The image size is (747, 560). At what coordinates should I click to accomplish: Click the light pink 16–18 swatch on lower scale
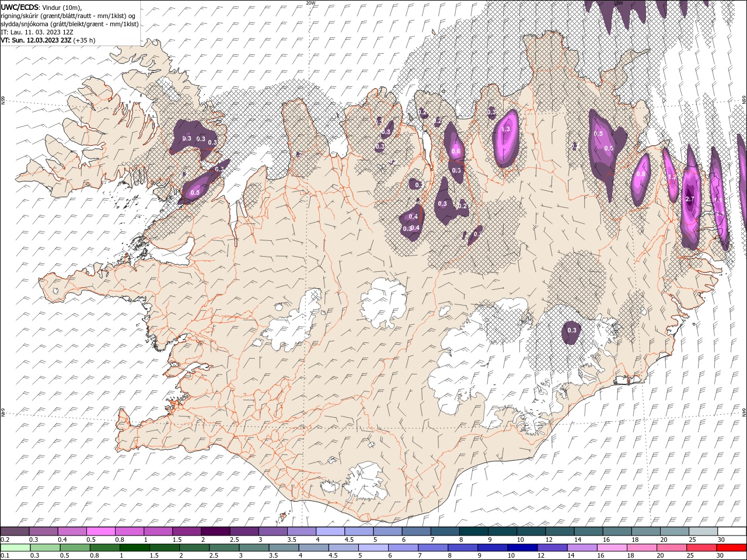click(x=612, y=548)
